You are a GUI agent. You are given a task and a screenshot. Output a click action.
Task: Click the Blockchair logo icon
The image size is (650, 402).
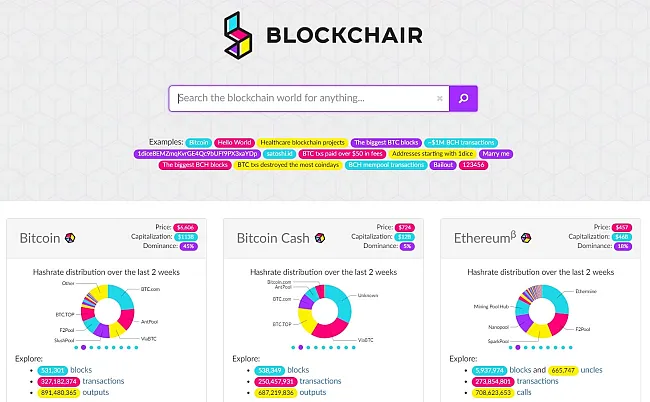point(233,36)
